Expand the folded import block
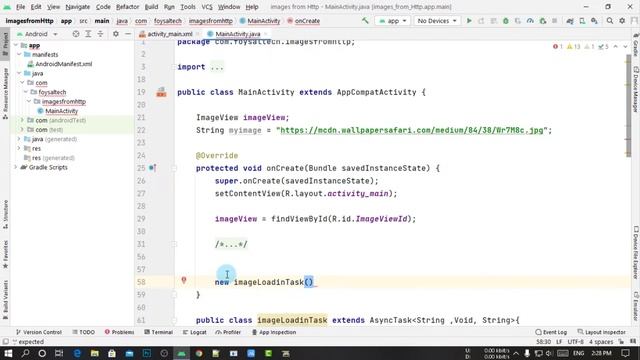640x360 pixels. (x=217, y=67)
